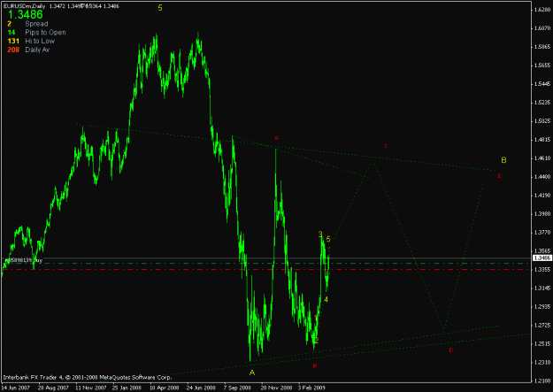Click the 1.3486 current price tag on axis

541,257
